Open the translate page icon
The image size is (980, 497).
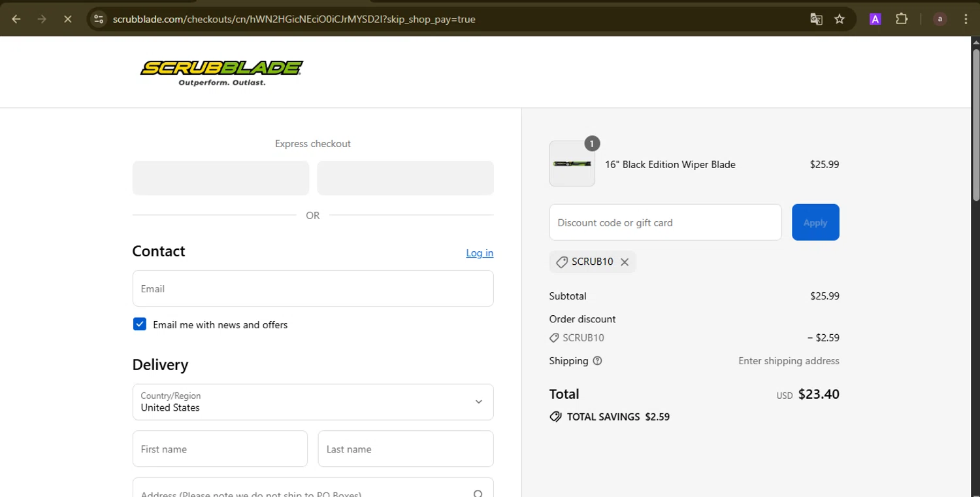point(816,19)
